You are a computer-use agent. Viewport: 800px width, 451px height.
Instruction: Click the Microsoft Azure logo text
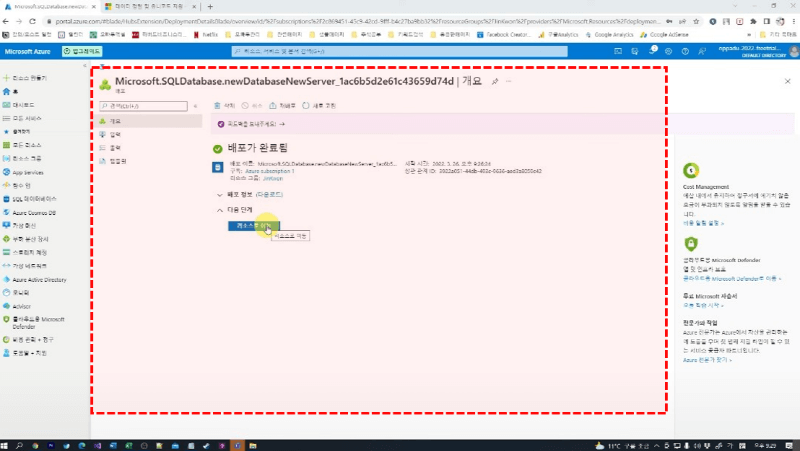tap(28, 51)
